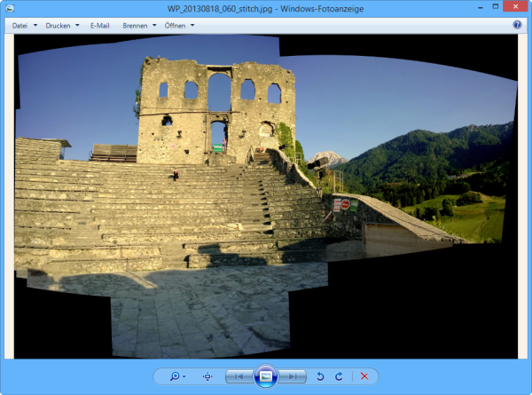This screenshot has width=532, height=395.
Task: Maximize the Windows-Fotoanzeige window
Action: click(x=496, y=6)
